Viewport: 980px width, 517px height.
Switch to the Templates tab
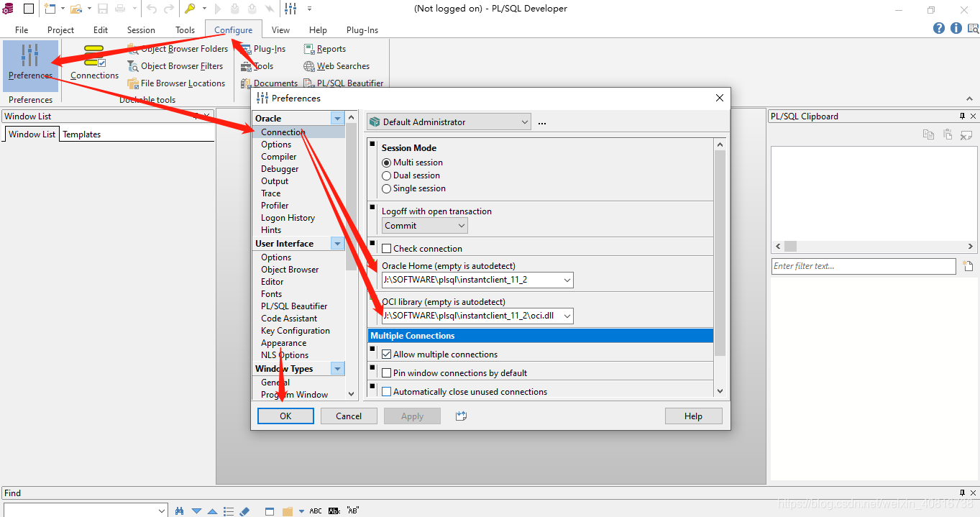(x=82, y=134)
